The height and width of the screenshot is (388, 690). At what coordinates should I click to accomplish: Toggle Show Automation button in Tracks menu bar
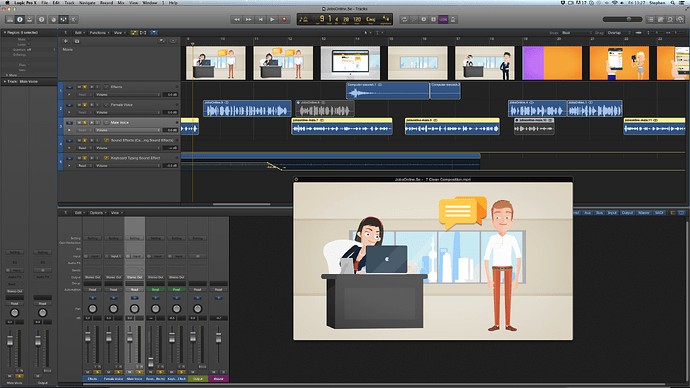(x=134, y=33)
